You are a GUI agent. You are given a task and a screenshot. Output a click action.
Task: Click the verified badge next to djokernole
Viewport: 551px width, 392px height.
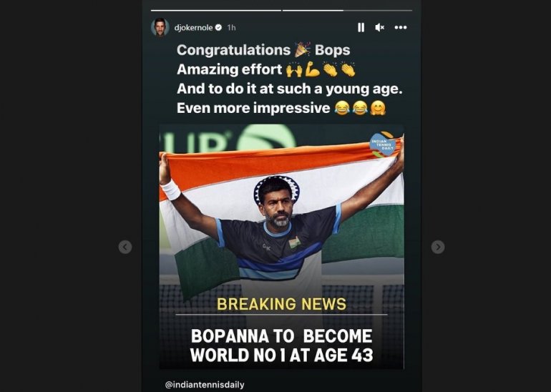tap(218, 27)
